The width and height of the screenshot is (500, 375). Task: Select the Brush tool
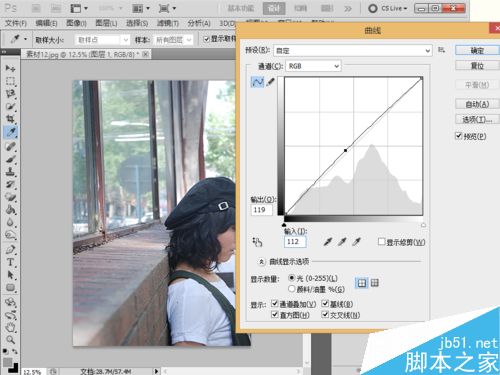(11, 159)
